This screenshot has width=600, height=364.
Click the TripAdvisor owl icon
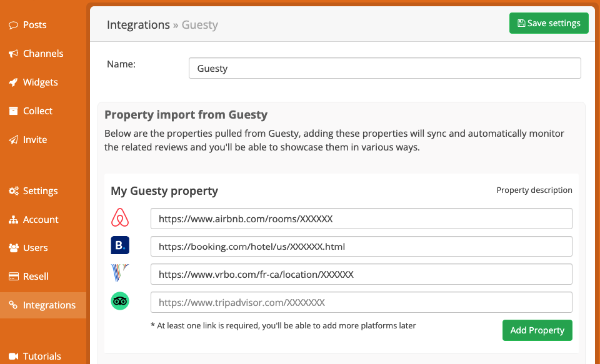[x=120, y=301]
